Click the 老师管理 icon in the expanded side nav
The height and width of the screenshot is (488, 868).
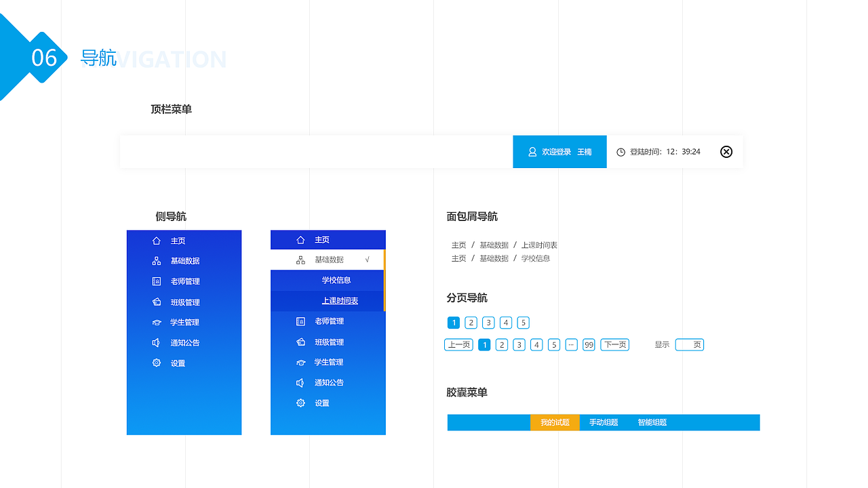(301, 321)
